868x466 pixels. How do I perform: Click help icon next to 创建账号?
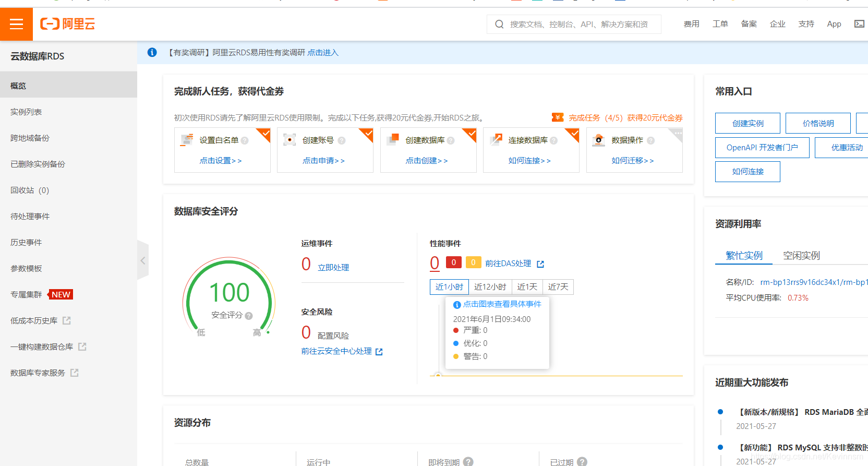click(342, 140)
